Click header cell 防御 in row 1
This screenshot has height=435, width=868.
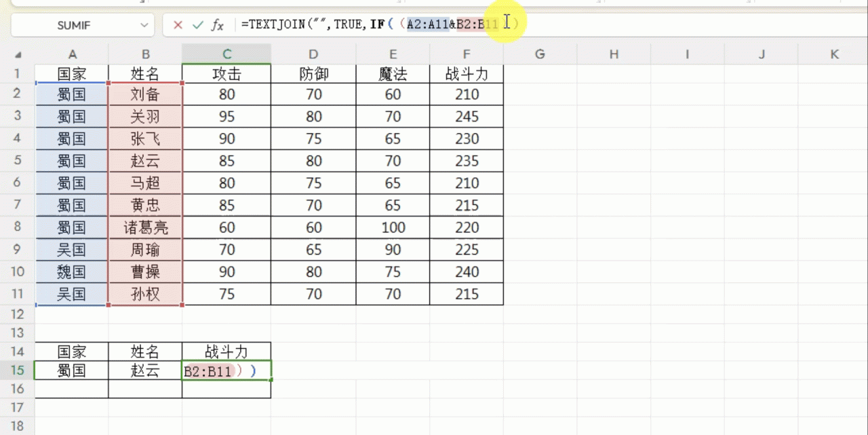[x=313, y=73]
